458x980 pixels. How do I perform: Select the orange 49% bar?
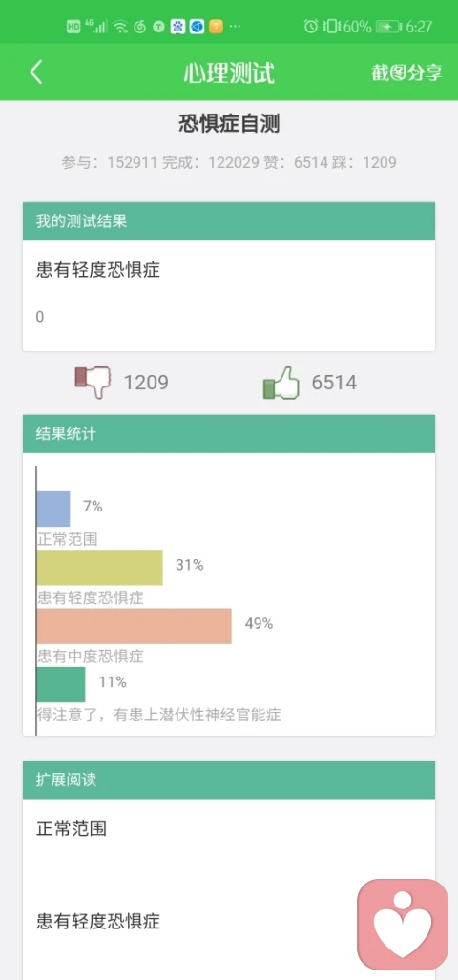pyautogui.click(x=135, y=626)
